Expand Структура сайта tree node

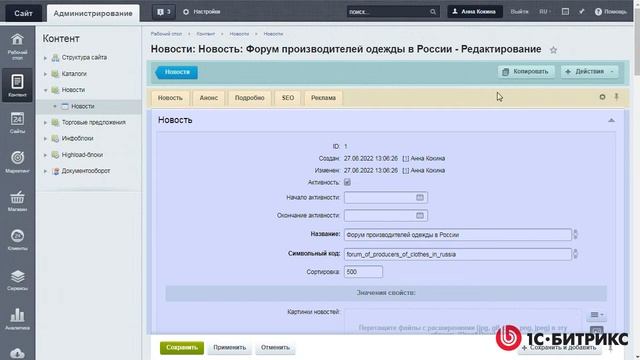pyautogui.click(x=45, y=58)
